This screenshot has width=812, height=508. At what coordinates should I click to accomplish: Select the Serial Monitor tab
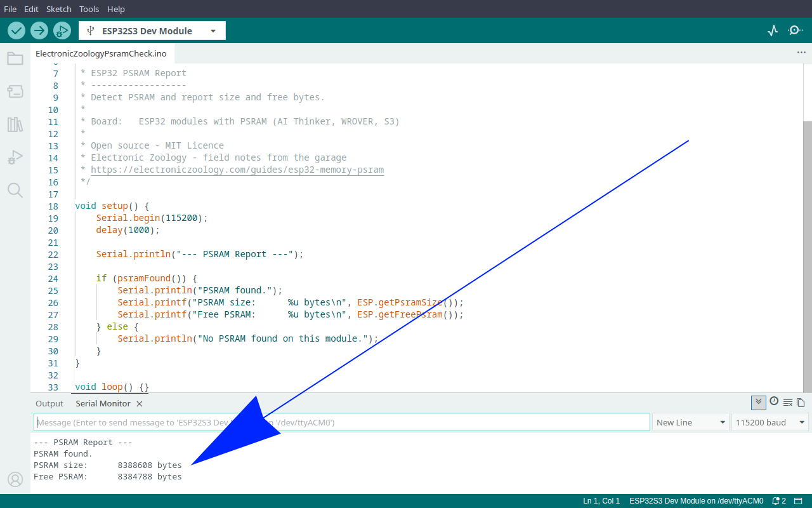pos(103,404)
